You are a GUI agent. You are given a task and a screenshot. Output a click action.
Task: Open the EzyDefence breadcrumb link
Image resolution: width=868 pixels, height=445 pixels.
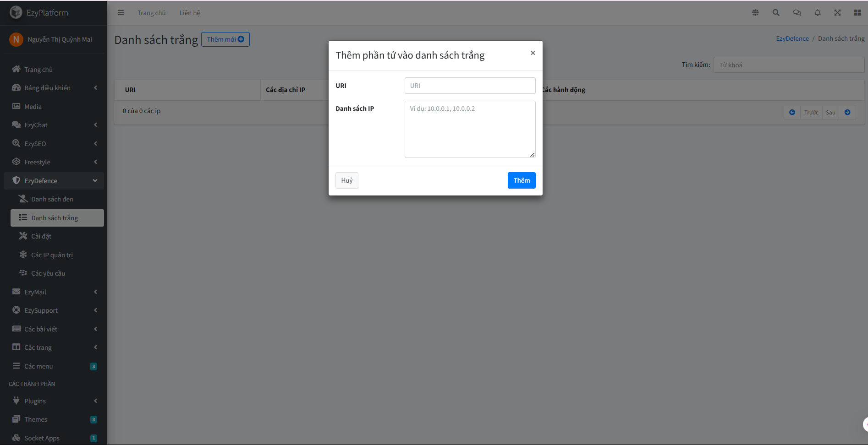(x=792, y=38)
